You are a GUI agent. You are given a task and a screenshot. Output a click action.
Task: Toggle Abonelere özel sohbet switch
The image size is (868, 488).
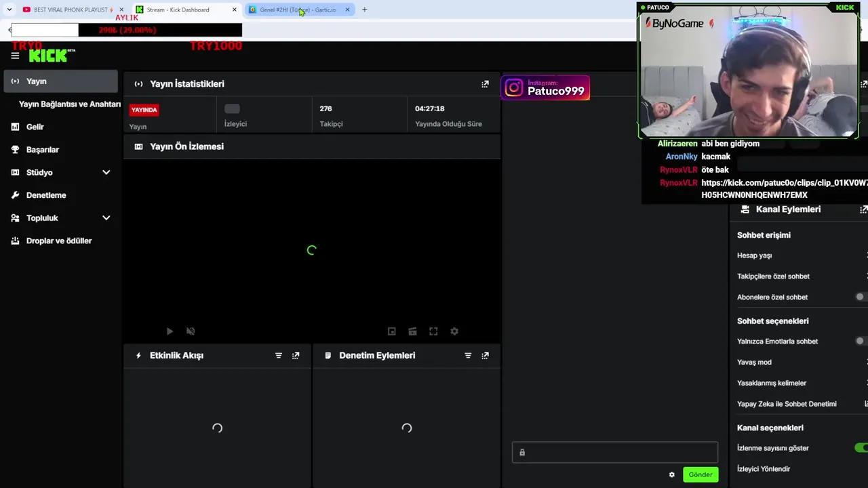tap(861, 297)
